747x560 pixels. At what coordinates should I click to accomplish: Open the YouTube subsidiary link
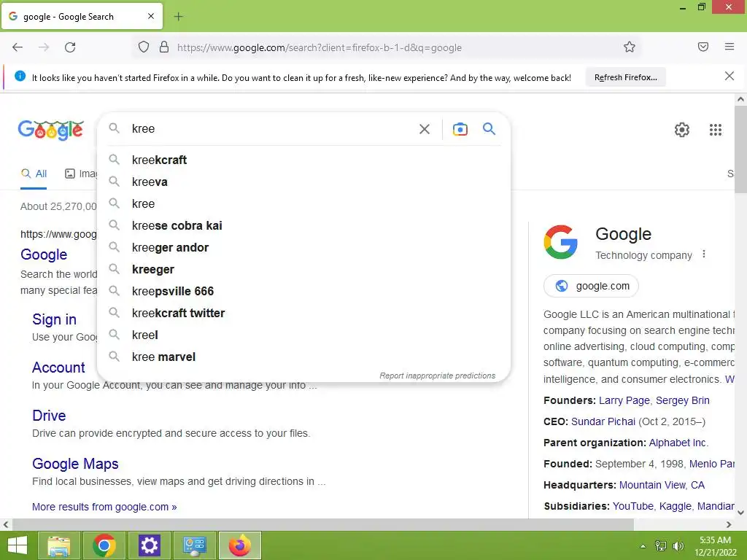[x=632, y=506]
